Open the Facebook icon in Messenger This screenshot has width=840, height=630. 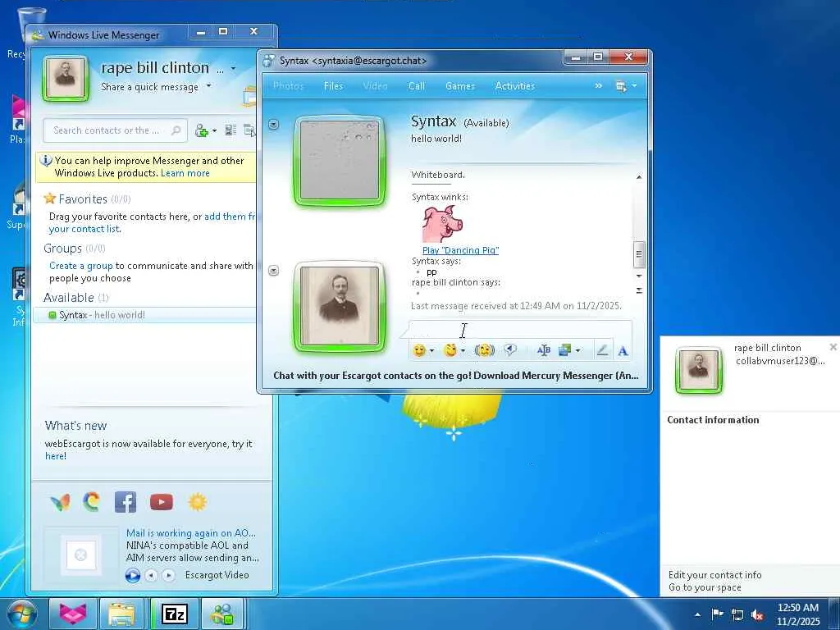tap(126, 502)
